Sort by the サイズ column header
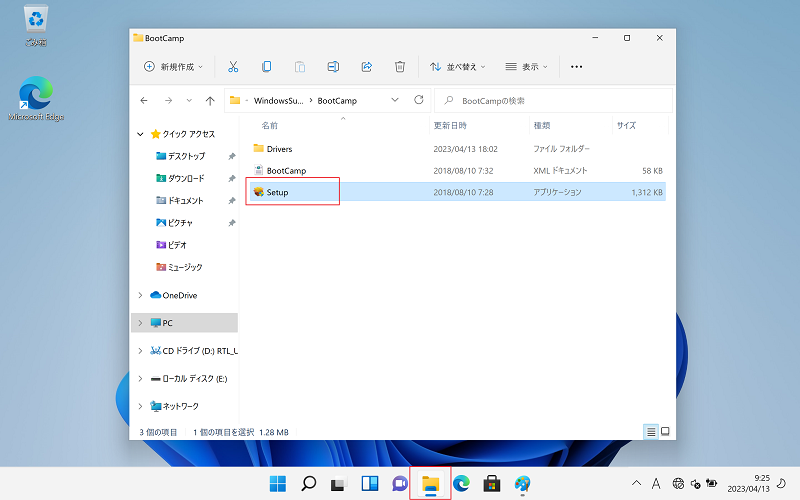This screenshot has width=800, height=500. pos(626,126)
